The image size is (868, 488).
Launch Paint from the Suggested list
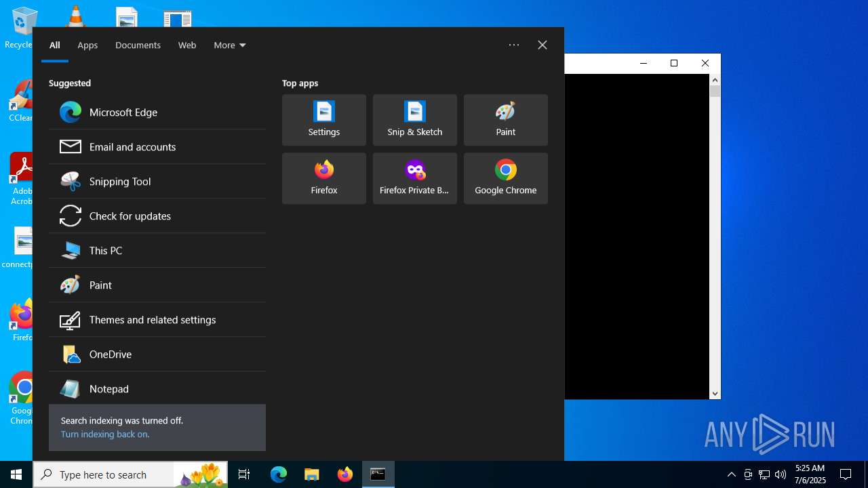[x=157, y=285]
